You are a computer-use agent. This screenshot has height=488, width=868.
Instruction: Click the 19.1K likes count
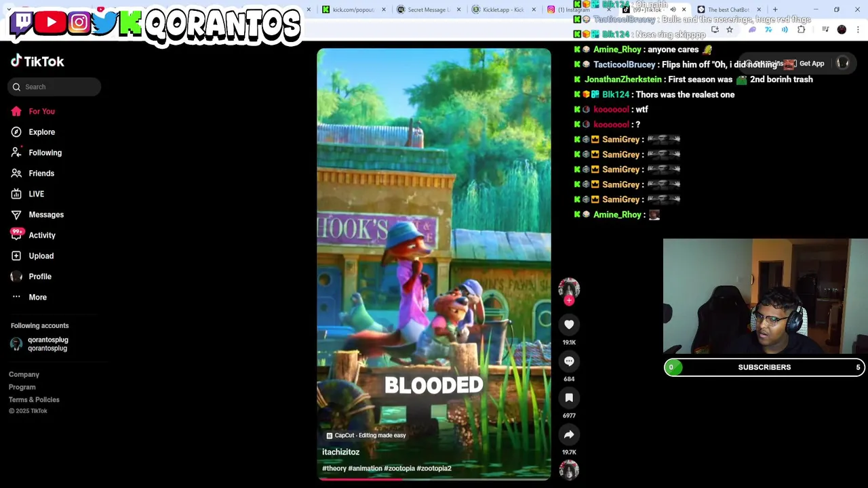pyautogui.click(x=569, y=343)
